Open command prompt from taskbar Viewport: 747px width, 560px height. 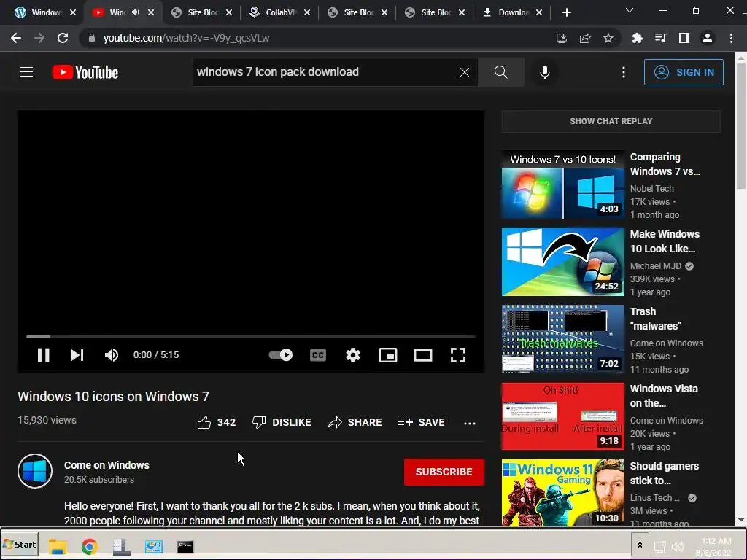coord(185,546)
